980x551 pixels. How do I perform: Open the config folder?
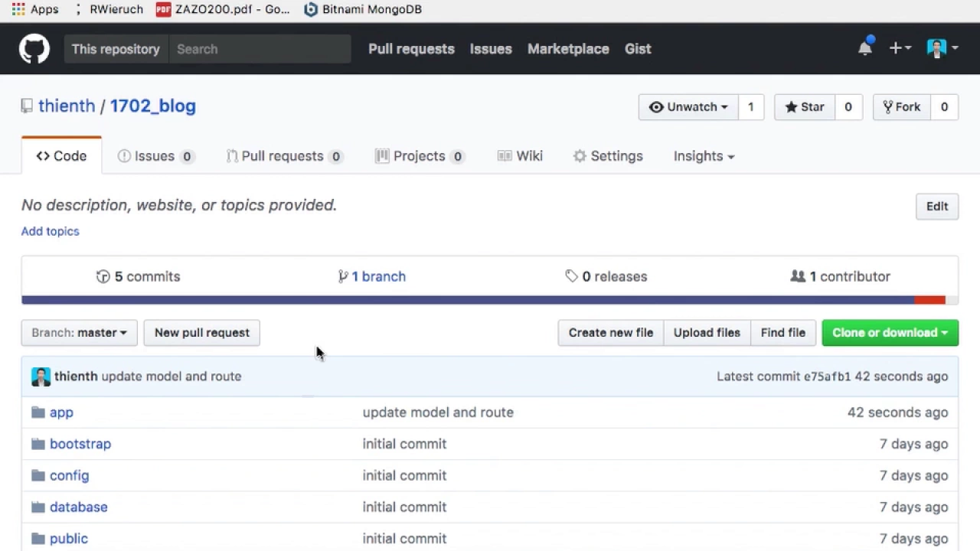69,475
